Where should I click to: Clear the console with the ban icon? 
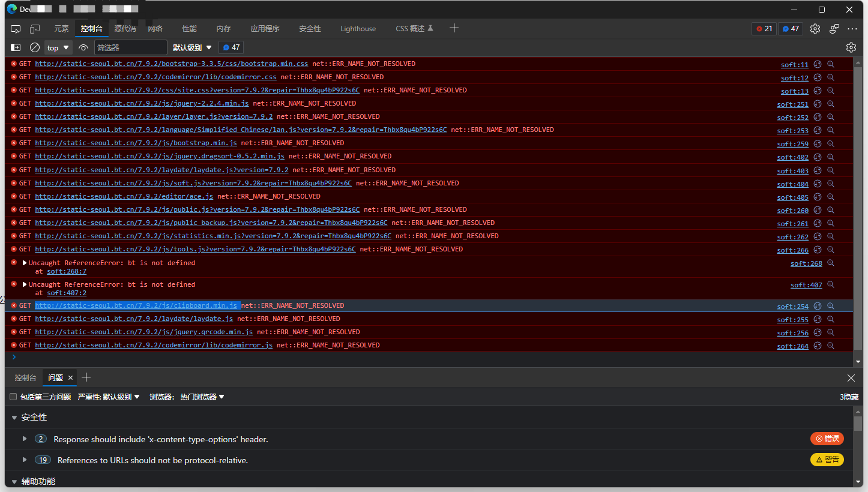pos(35,47)
